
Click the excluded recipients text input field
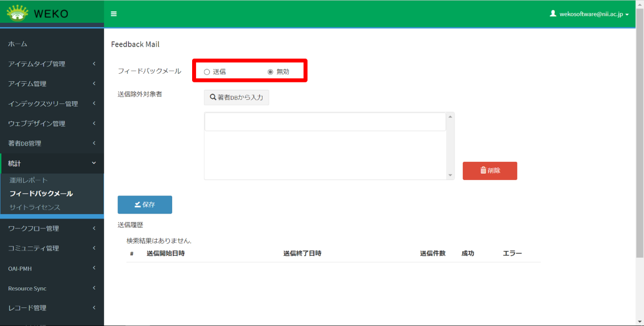tap(325, 122)
